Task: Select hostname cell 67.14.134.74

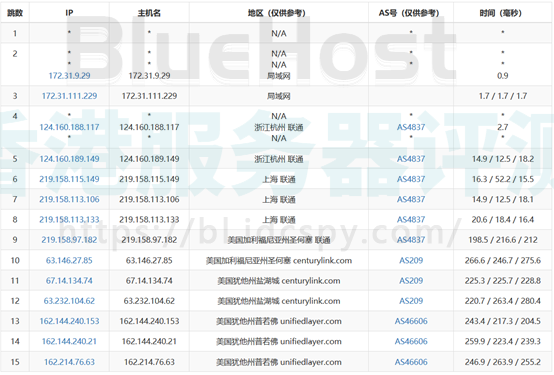Action: (x=149, y=281)
